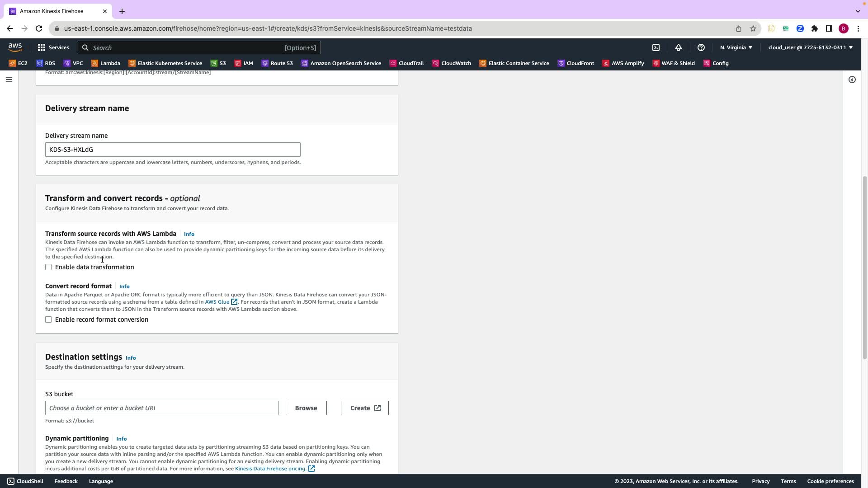Image resolution: width=868 pixels, height=488 pixels.
Task: Expand the left navigation hamburger menu
Action: pyautogui.click(x=9, y=80)
